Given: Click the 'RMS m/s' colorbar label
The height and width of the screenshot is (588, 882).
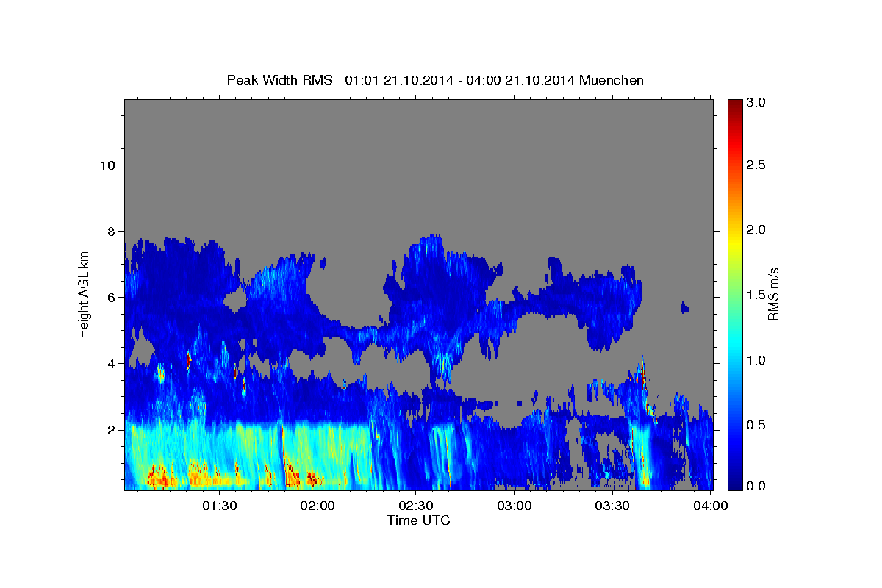Looking at the screenshot, I should click(x=773, y=294).
